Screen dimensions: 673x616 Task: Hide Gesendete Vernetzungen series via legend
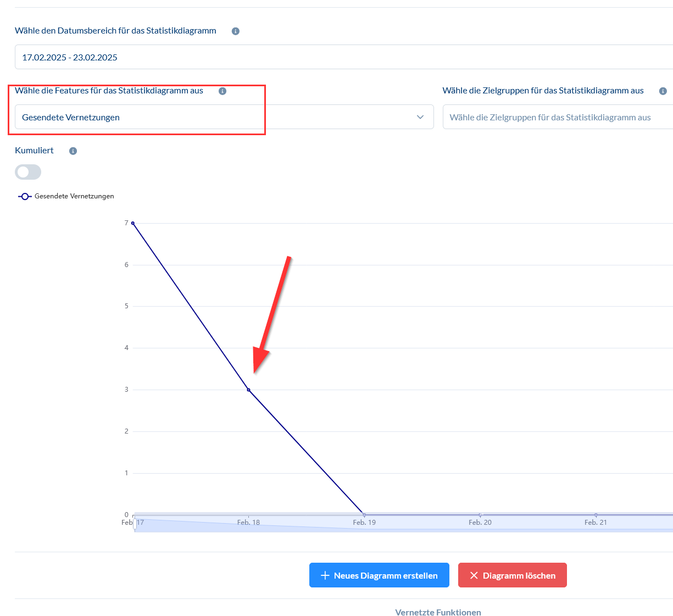click(x=66, y=196)
